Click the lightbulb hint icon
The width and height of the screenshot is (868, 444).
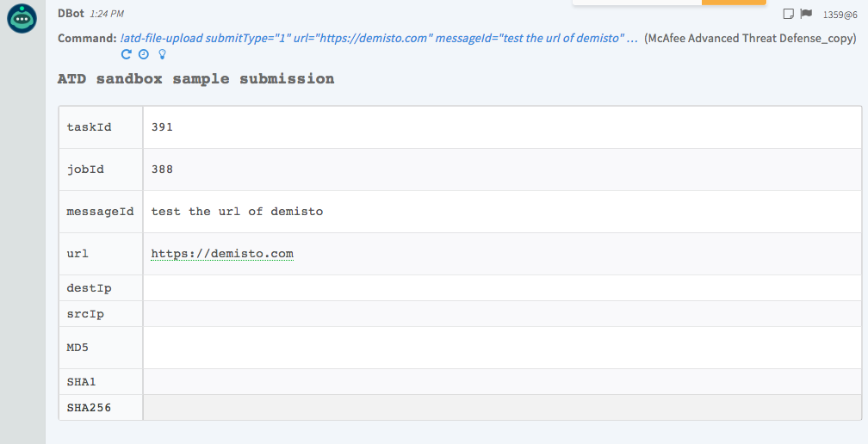point(161,54)
